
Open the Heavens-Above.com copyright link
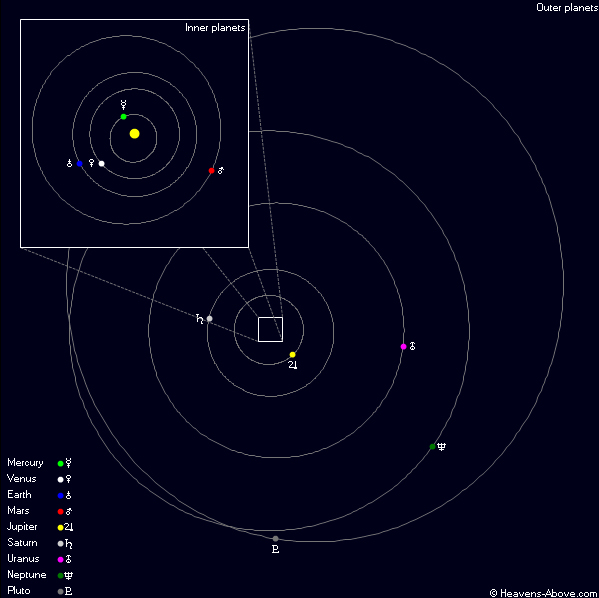(544, 593)
